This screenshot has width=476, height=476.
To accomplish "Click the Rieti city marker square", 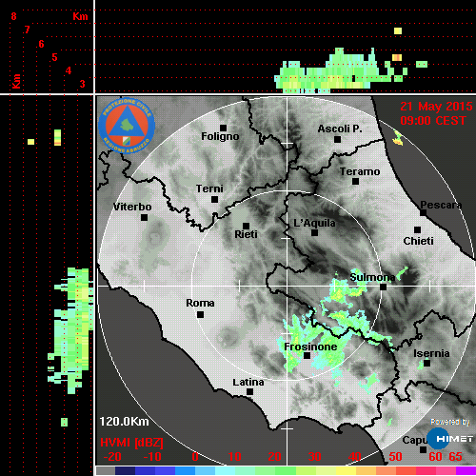I will tap(246, 226).
